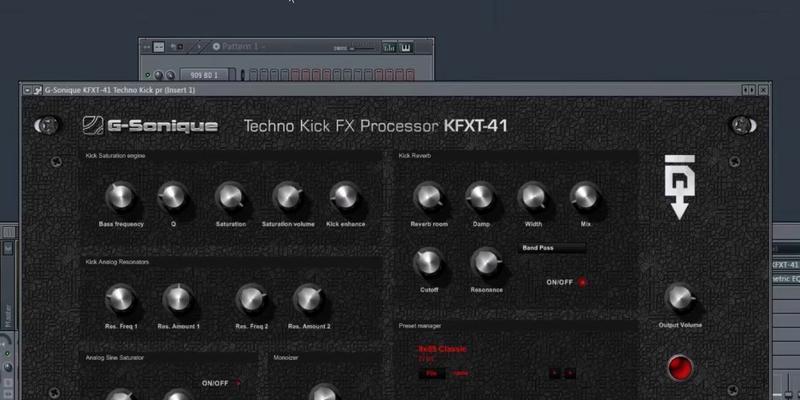
Task: Open the Band Pass filter type dropdown
Action: coord(552,248)
